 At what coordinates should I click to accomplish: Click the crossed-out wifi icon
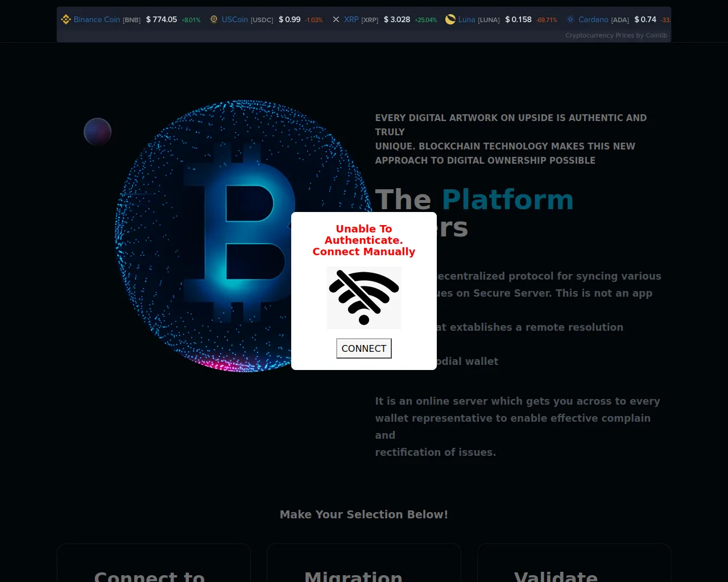click(364, 298)
